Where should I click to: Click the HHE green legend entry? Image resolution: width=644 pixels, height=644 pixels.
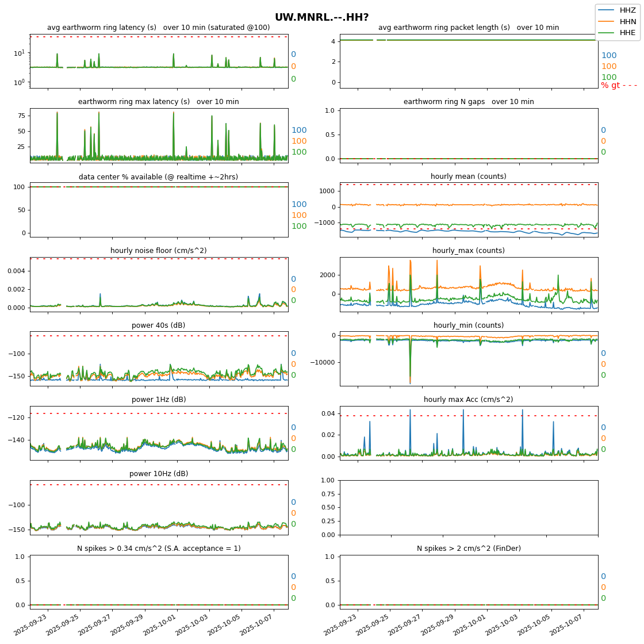click(x=607, y=33)
